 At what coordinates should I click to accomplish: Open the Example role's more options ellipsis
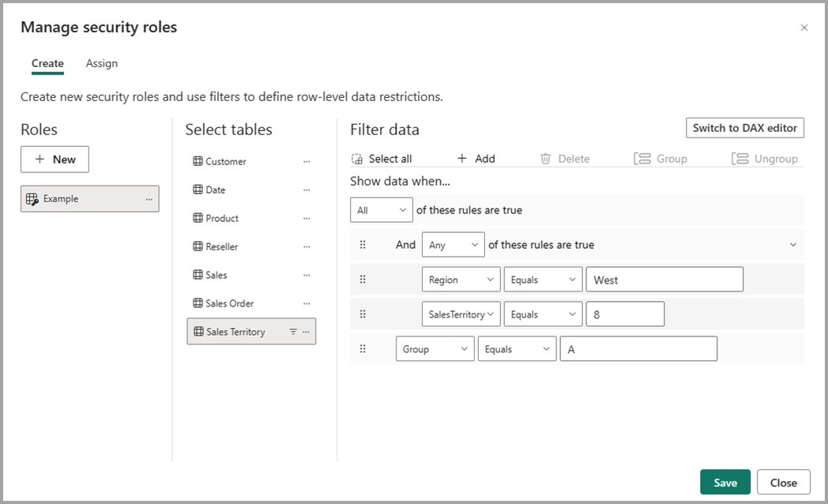coord(149,199)
